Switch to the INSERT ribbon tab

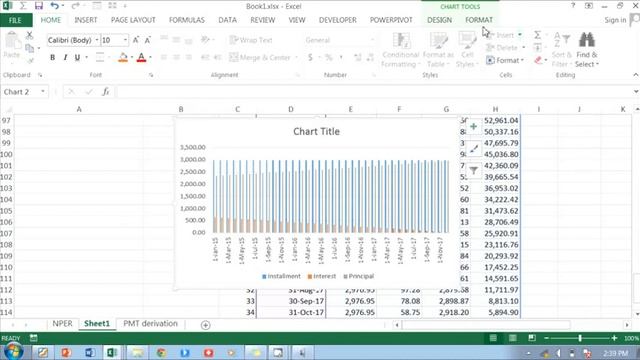[86, 20]
